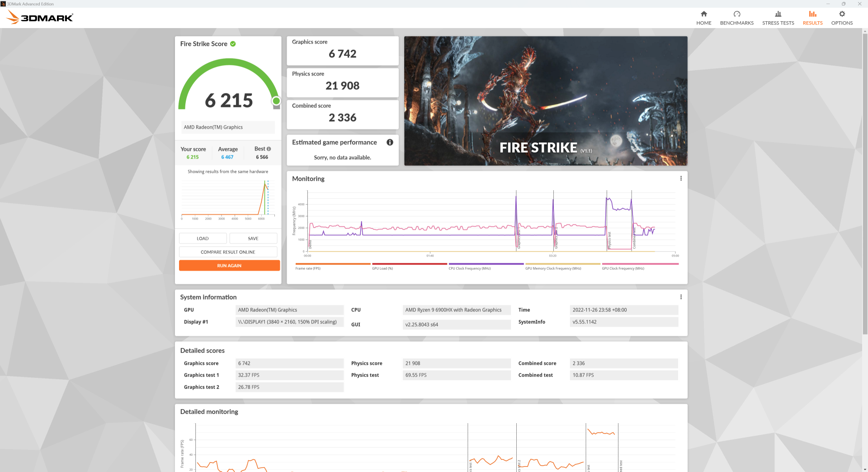Click the LOAD button
This screenshot has width=868, height=472.
tap(203, 238)
